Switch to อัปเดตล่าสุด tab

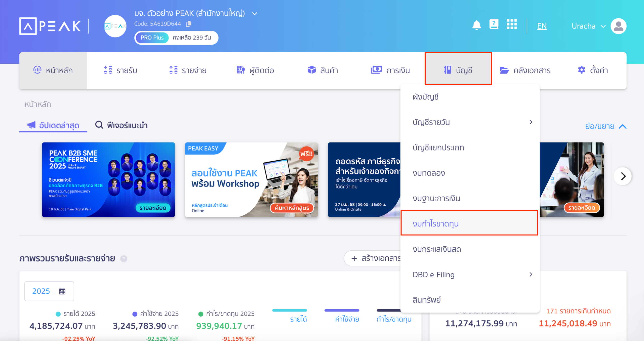point(53,125)
